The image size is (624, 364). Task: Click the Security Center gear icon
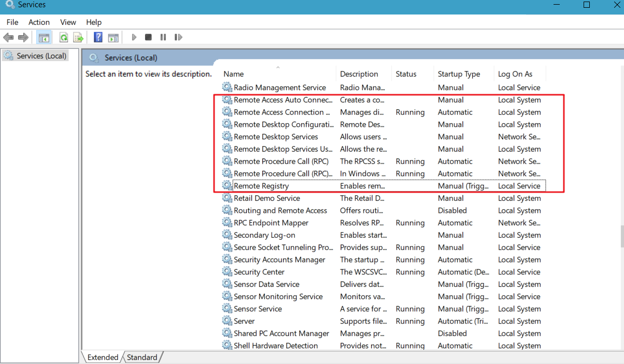coord(227,272)
